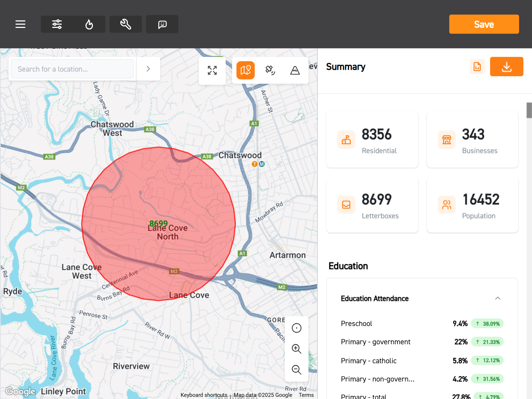Download the summary with download icon
The width and height of the screenshot is (532, 399).
(506, 67)
